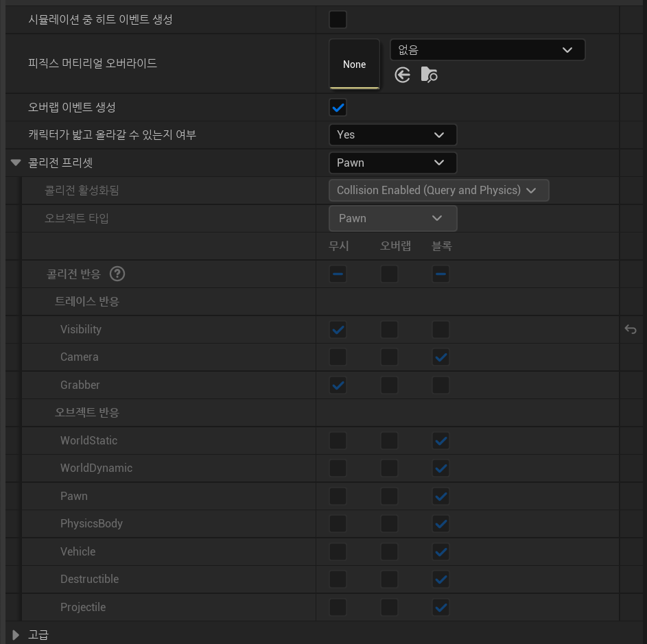Click the 콜리전 활성화됨 label
Screen dimensions: 647x644
[82, 190]
